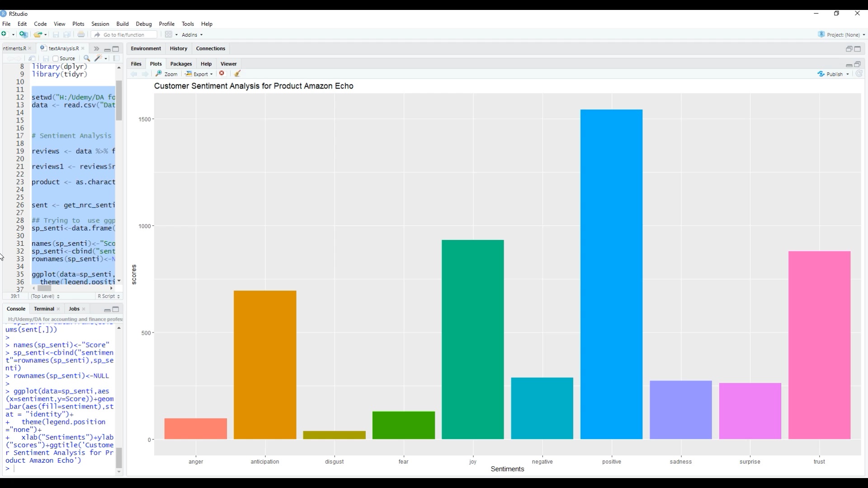Switch to the Jobs tab
Viewport: 868px width, 488px height.
click(74, 309)
